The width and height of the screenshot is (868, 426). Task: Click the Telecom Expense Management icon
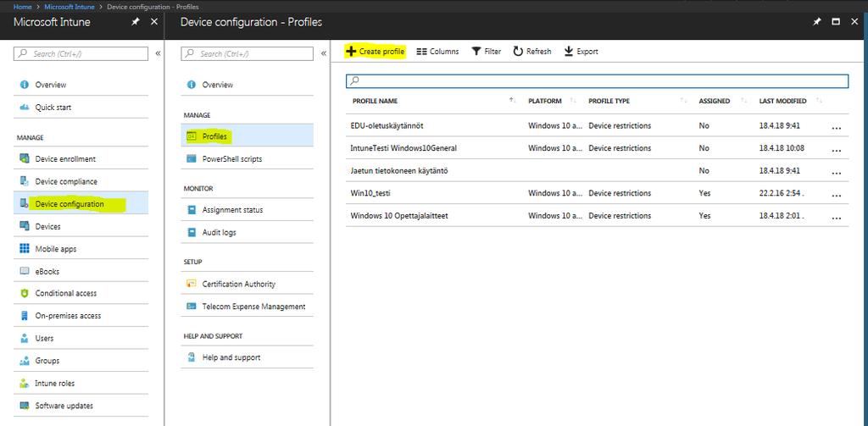pos(192,306)
